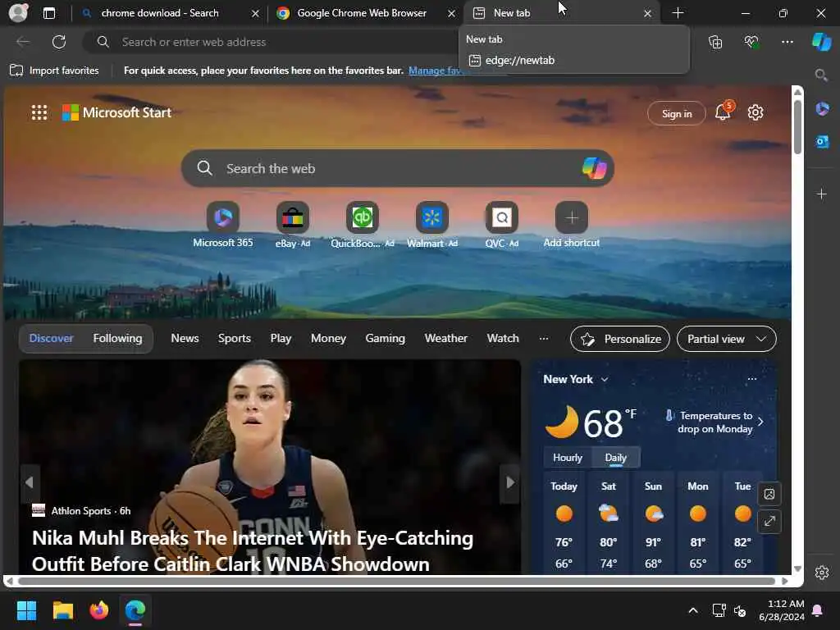Viewport: 840px width, 630px height.
Task: Open the Collections icon in toolbar
Action: point(715,42)
